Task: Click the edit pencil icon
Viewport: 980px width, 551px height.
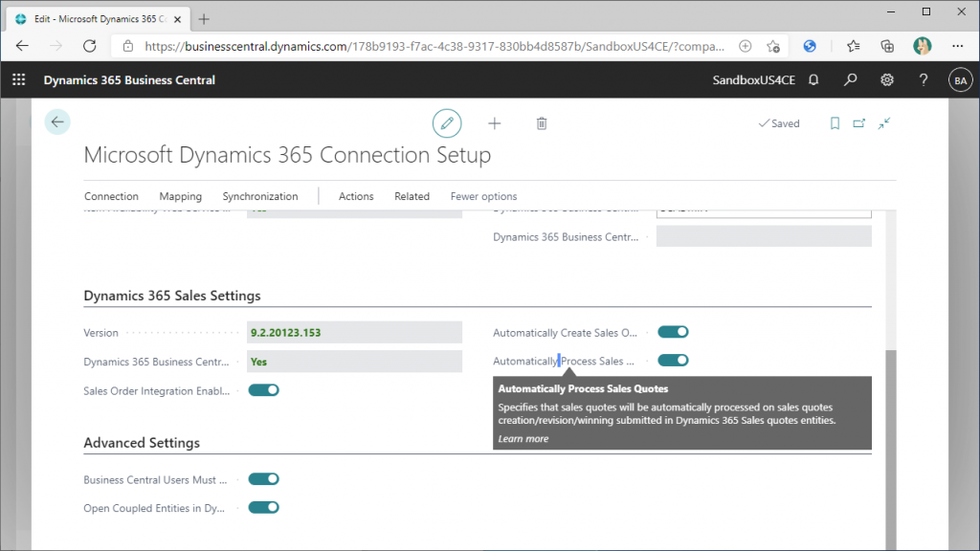Action: click(x=447, y=123)
